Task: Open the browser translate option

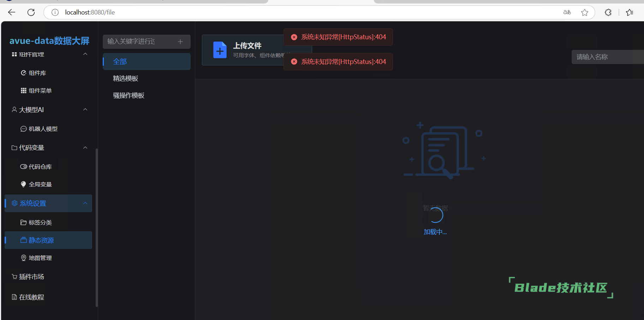Action: coord(567,12)
